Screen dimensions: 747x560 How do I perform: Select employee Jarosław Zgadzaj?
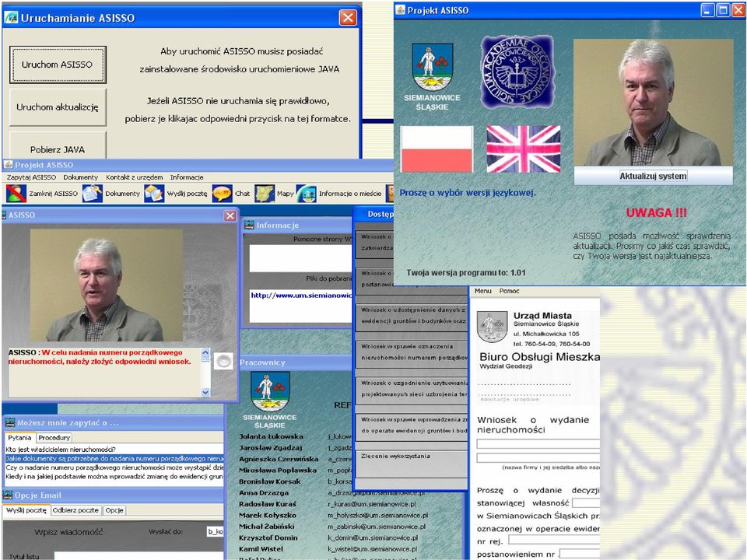pos(270,448)
